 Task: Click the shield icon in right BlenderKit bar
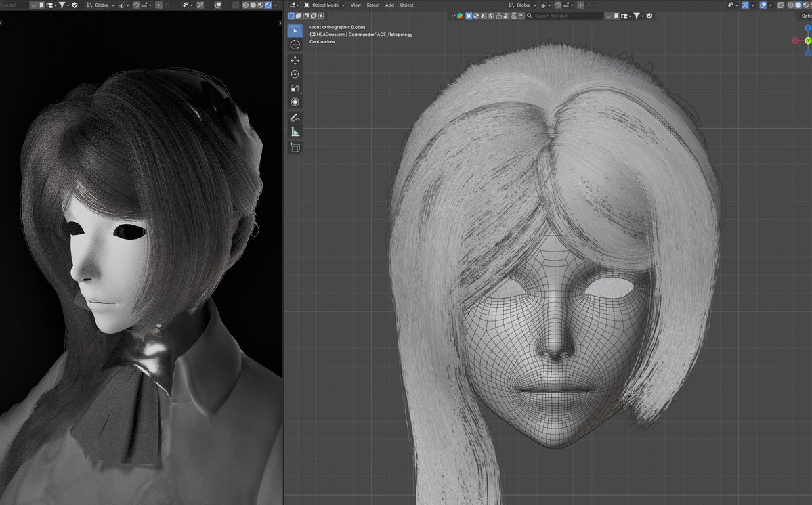point(649,16)
